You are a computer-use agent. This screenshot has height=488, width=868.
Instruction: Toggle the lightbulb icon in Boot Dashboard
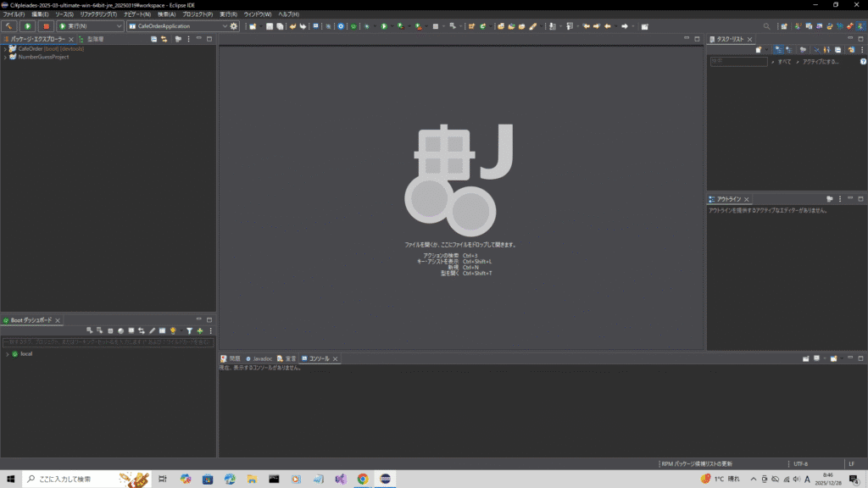(172, 330)
